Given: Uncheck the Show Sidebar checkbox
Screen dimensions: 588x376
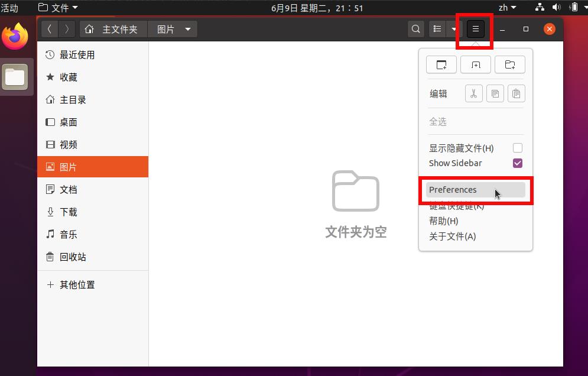Looking at the screenshot, I should pyautogui.click(x=518, y=163).
